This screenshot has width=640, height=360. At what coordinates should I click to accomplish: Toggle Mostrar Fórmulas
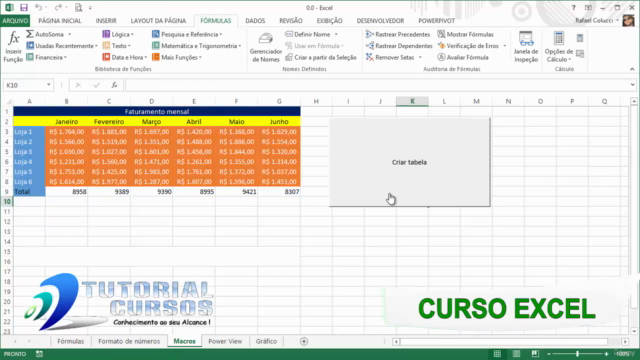465,34
